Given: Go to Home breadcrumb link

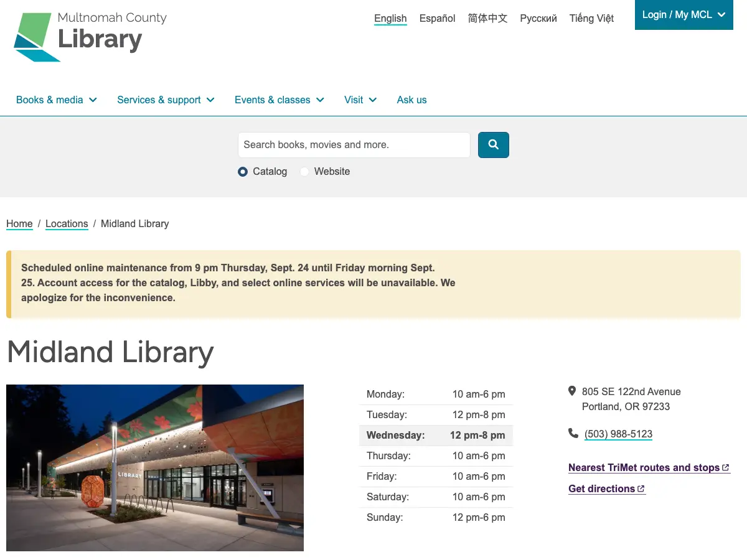Looking at the screenshot, I should [x=19, y=224].
